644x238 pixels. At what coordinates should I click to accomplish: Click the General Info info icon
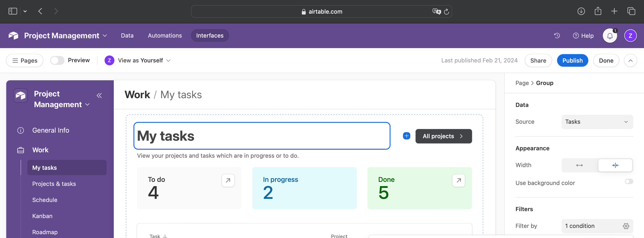click(21, 130)
